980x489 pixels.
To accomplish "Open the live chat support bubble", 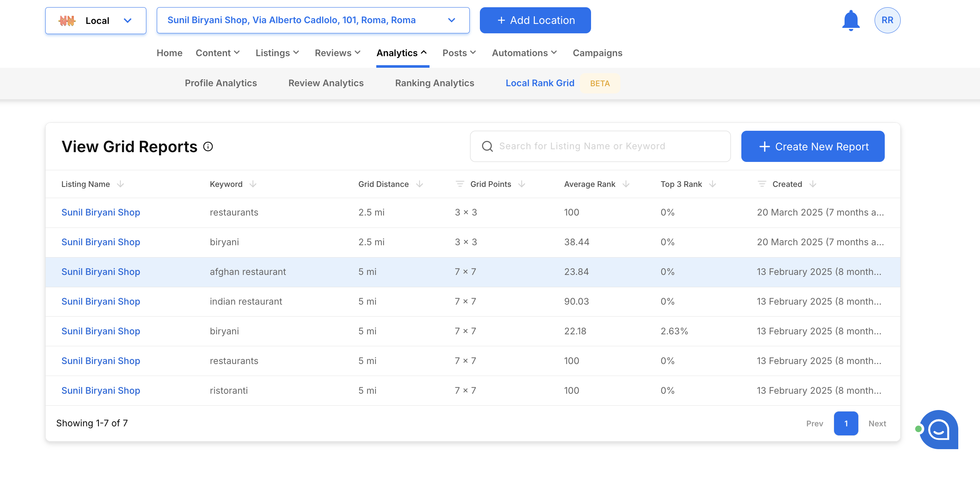I will pos(938,429).
